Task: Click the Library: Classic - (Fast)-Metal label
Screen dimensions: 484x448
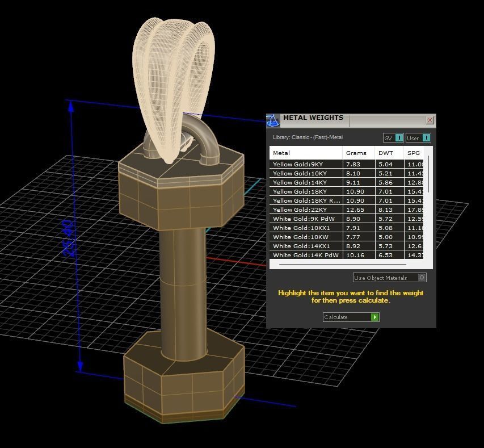Action: [308, 137]
